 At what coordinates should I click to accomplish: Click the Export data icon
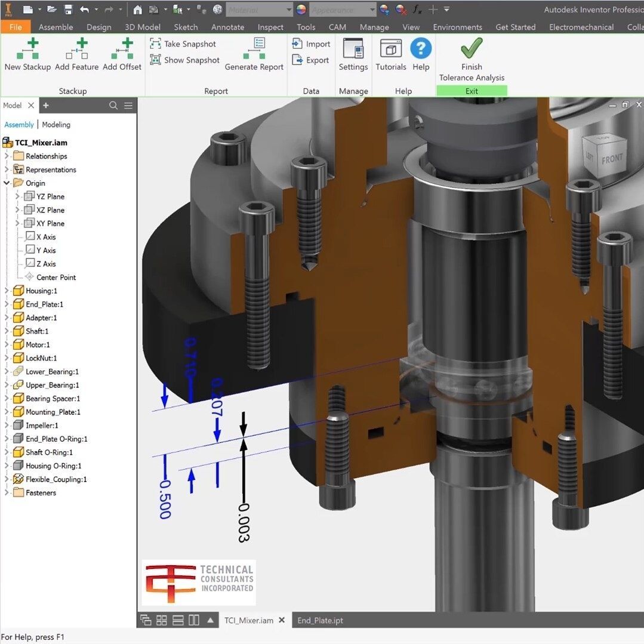[x=298, y=60]
